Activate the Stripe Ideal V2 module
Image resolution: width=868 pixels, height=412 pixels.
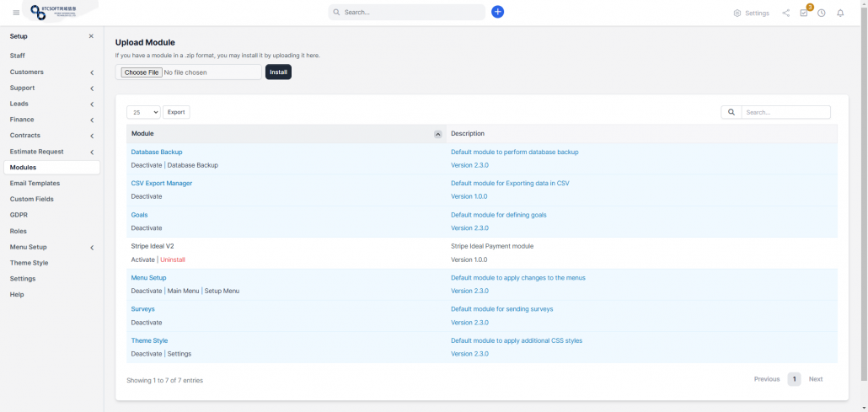[x=142, y=260]
